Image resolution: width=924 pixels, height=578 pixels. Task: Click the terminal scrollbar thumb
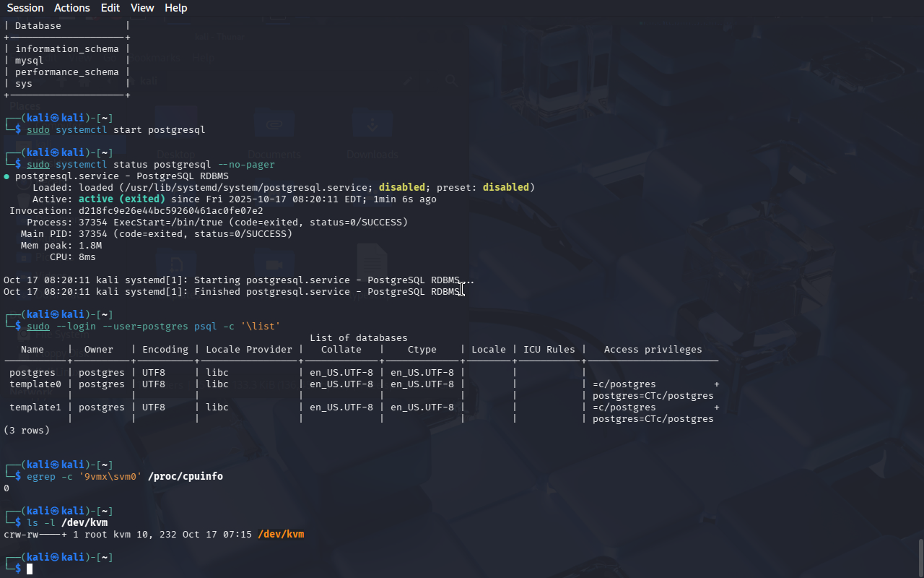(920, 556)
